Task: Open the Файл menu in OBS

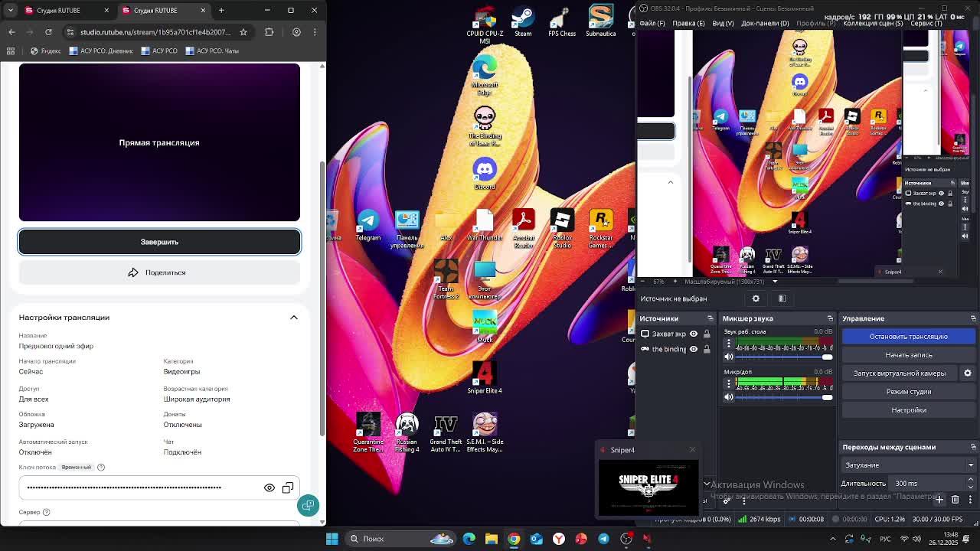Action: (x=652, y=23)
